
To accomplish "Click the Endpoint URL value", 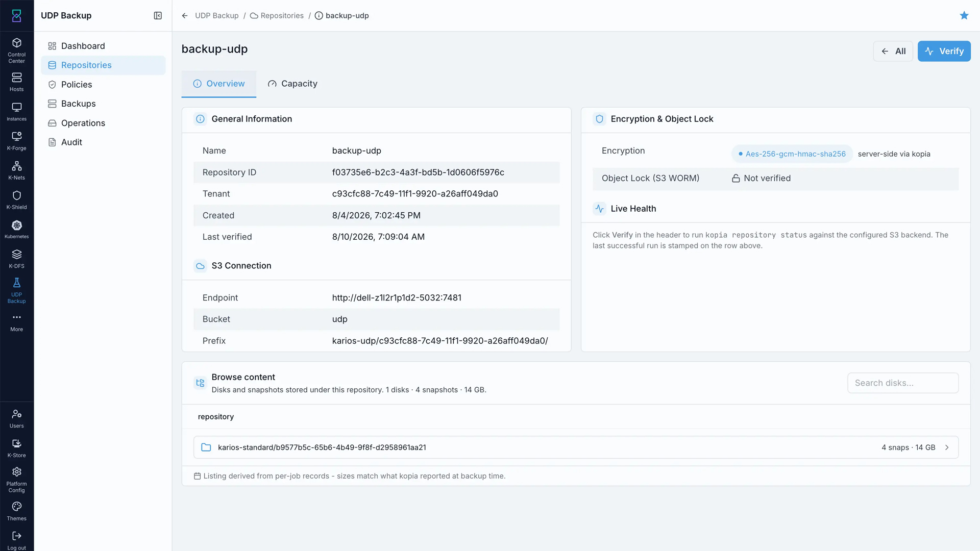I will tap(397, 298).
